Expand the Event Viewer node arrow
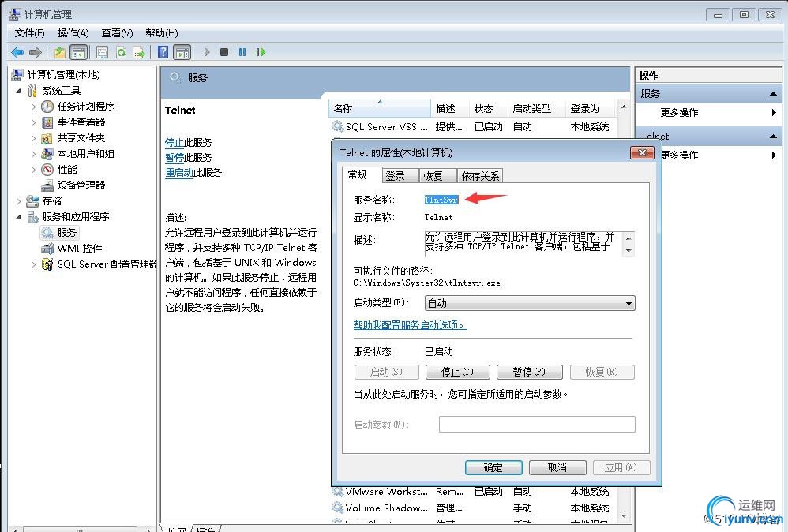 click(33, 122)
